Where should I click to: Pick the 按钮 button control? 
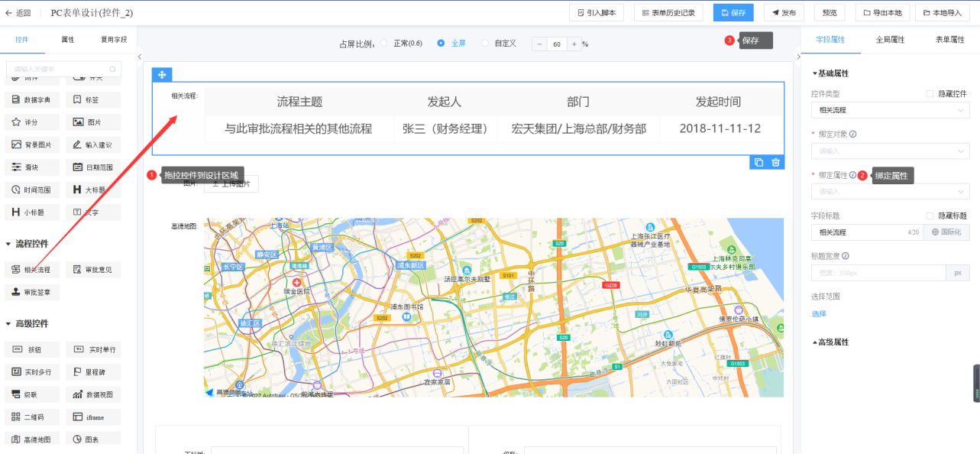(32, 349)
